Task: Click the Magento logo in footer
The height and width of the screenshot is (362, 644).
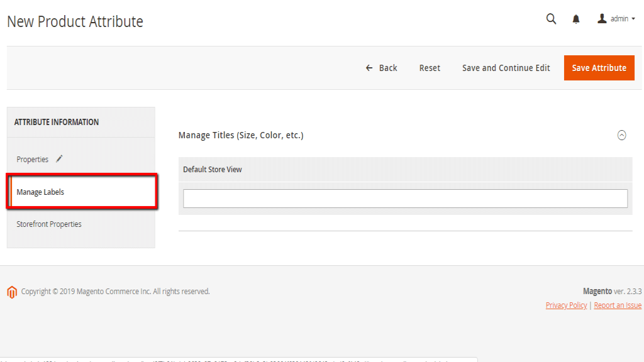Action: (12, 292)
